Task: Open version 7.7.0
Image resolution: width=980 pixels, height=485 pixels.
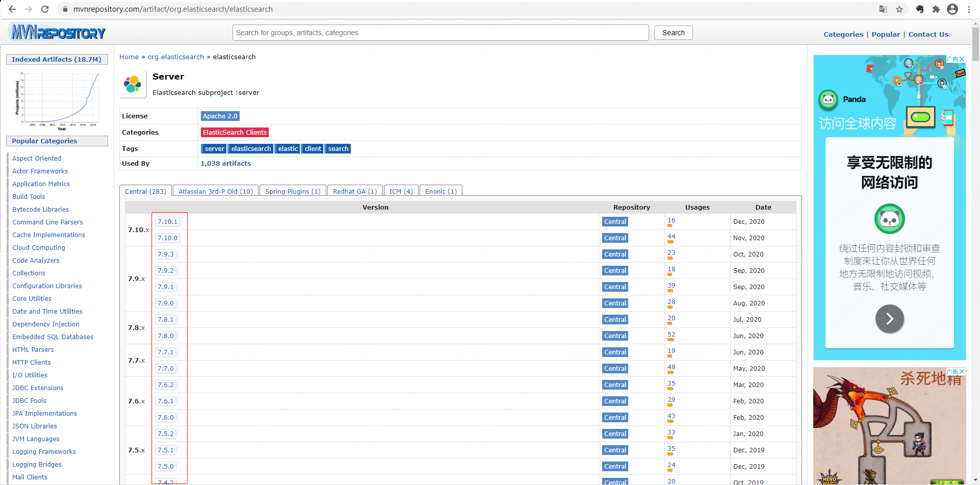Action: pyautogui.click(x=165, y=369)
